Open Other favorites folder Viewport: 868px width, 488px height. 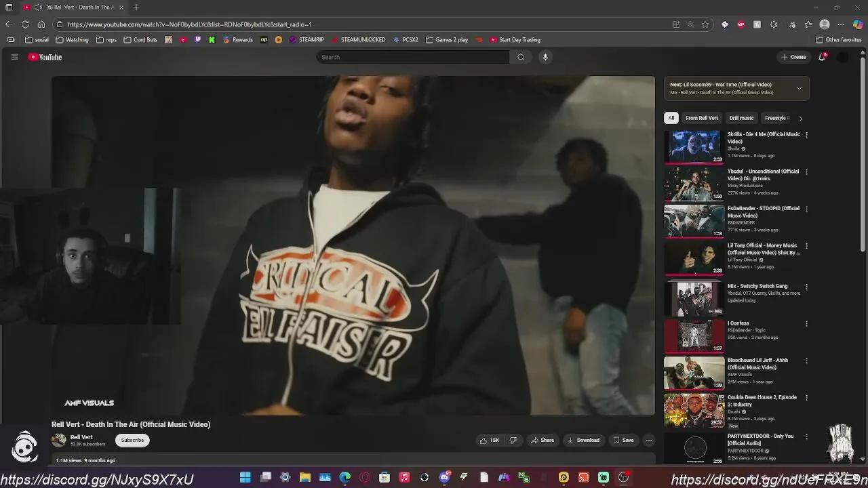click(x=839, y=40)
